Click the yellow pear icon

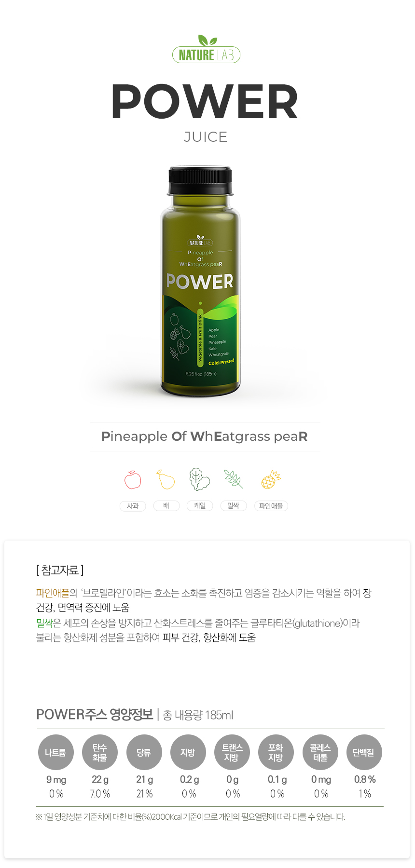pos(166,479)
